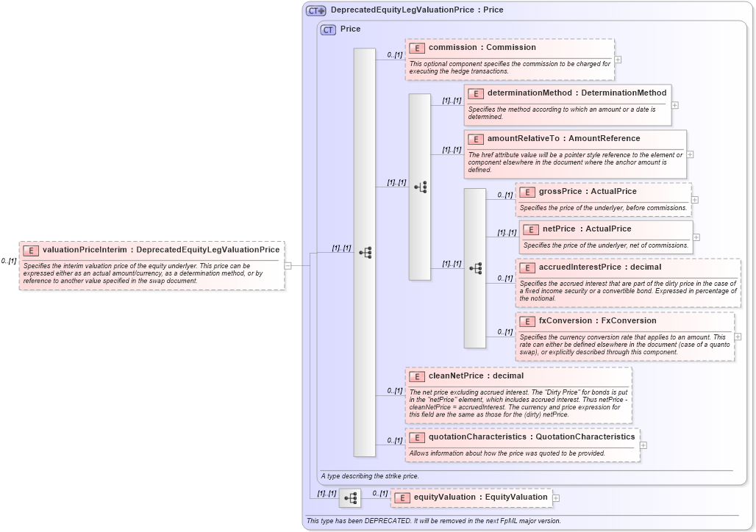Screen dimensions: 756x532
Task: Click the sequence compositor icon left of determinationMethod
Action: pyautogui.click(x=422, y=187)
